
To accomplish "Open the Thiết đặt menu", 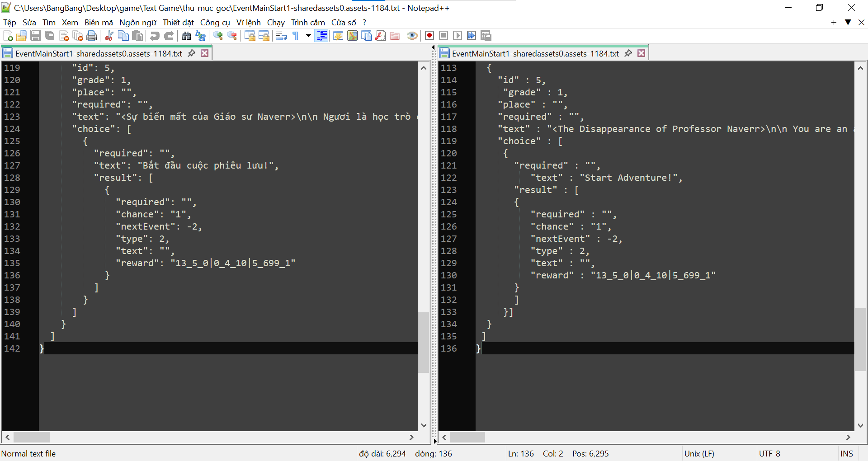I will click(x=178, y=23).
